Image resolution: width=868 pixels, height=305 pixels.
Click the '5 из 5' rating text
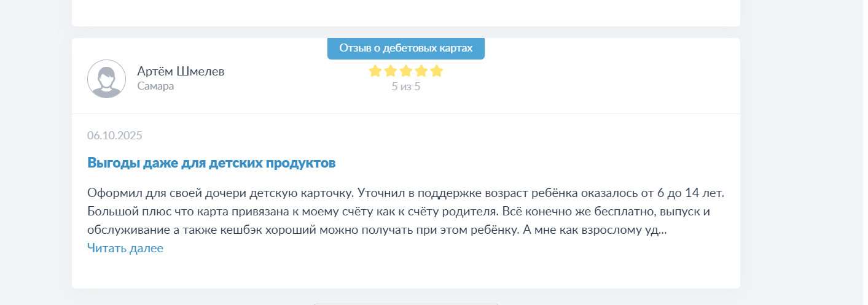click(x=405, y=87)
